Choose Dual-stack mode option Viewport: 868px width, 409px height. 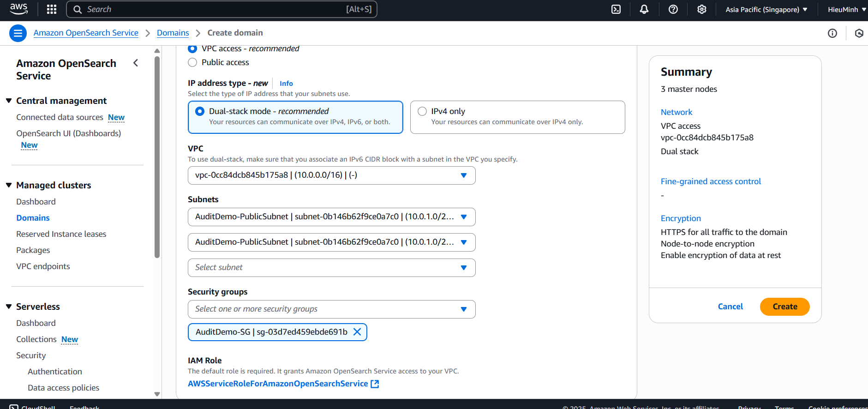(295, 117)
